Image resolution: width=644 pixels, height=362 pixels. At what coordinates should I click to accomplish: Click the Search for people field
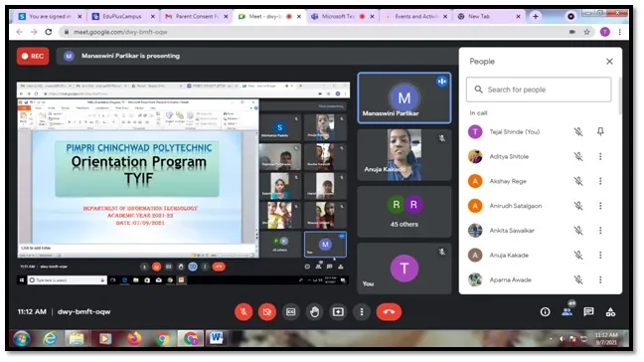(x=539, y=90)
